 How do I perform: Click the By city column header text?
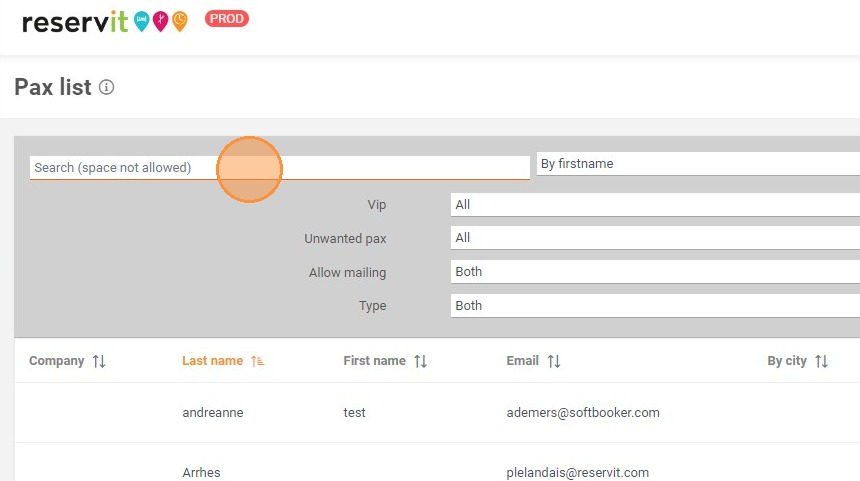click(x=787, y=361)
